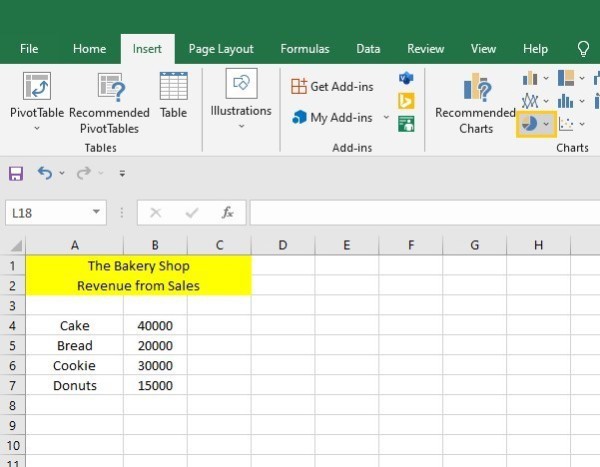Viewport: 600px width, 467px height.
Task: Click the Name Box showing L18
Action: click(x=51, y=213)
